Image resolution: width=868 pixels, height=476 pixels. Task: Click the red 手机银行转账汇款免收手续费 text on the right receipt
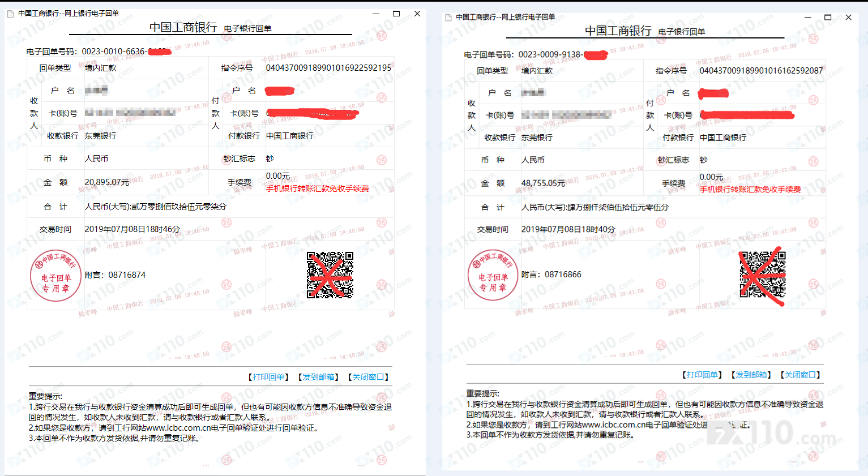(x=750, y=190)
